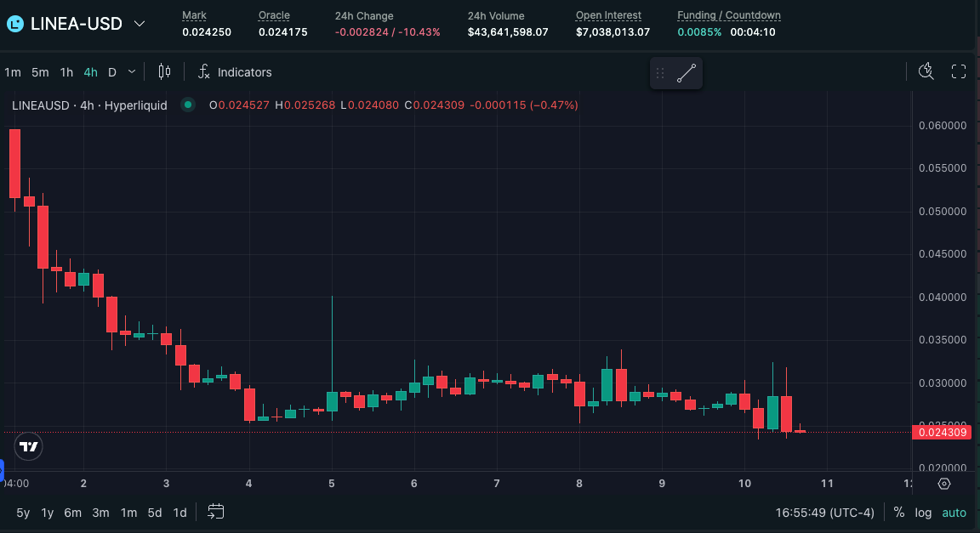Toggle fullscreen chart mode
The image size is (980, 533).
click(x=959, y=72)
